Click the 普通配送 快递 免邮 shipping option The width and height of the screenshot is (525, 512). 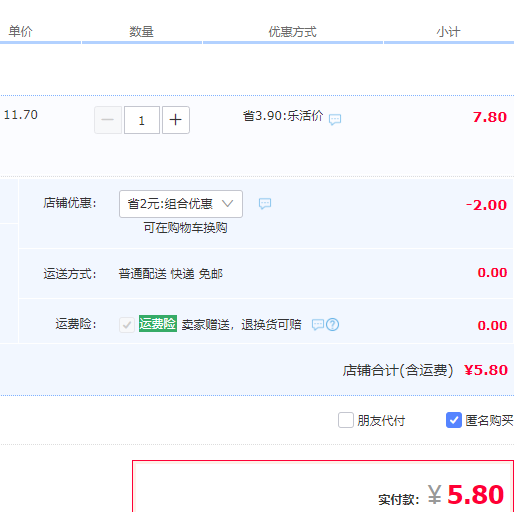[x=171, y=274]
